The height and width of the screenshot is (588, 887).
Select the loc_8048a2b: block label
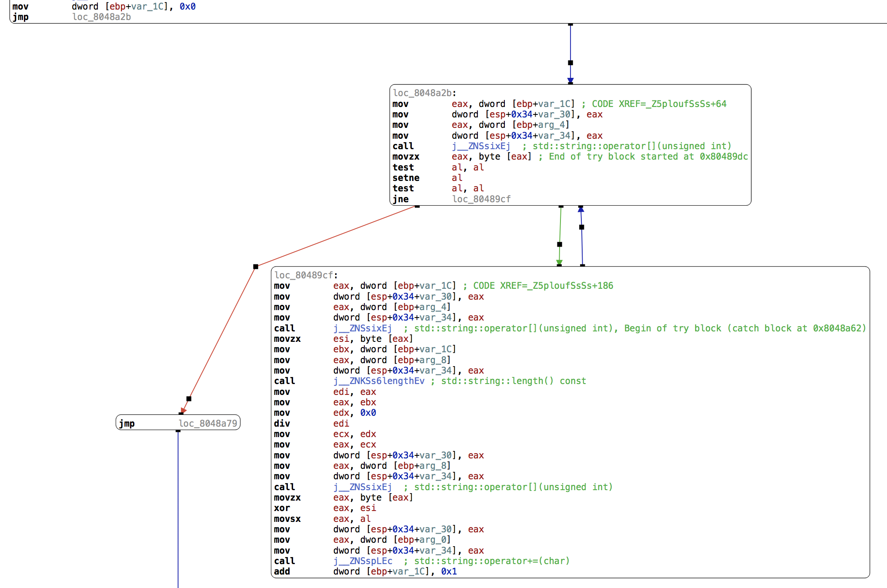tap(424, 93)
